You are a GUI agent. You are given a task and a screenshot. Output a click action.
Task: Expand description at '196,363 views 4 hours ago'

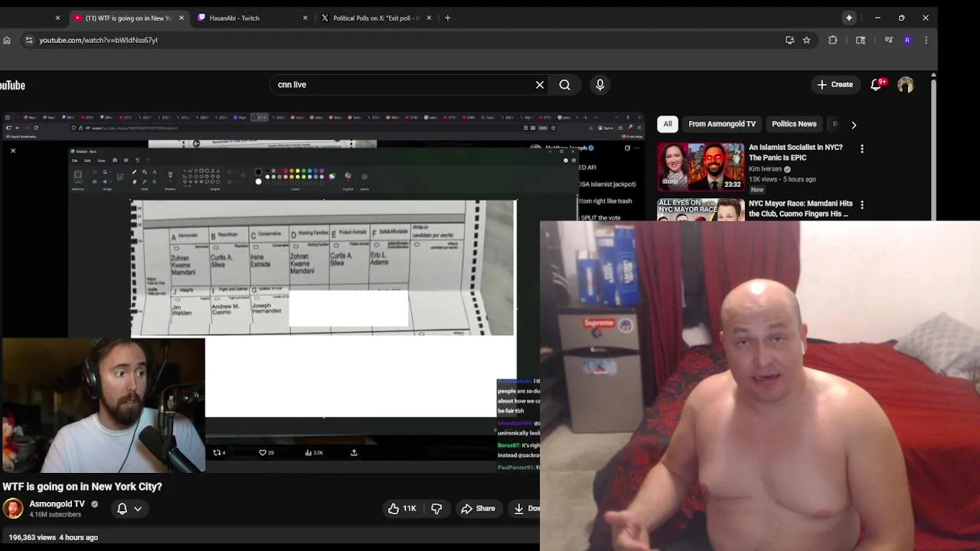54,537
